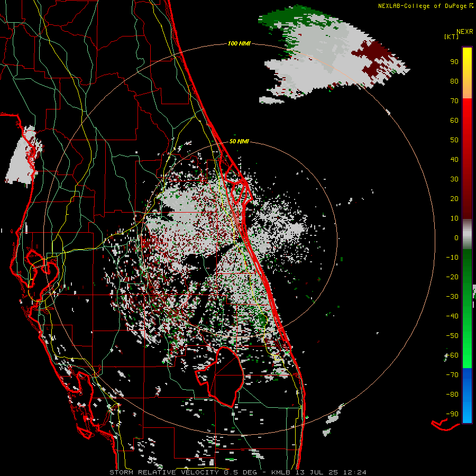Click the "STORM RELATIVE VELOCITY" product title

(x=163, y=472)
